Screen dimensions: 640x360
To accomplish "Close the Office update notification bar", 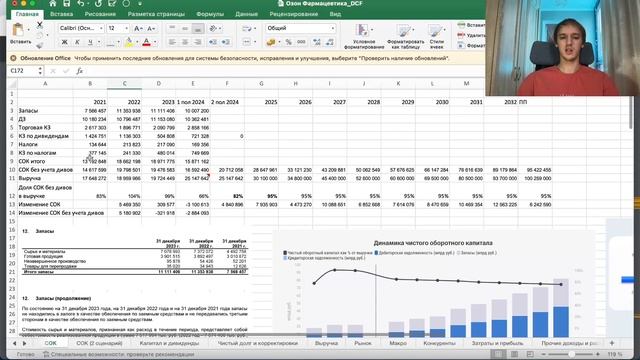I will 13,58.
